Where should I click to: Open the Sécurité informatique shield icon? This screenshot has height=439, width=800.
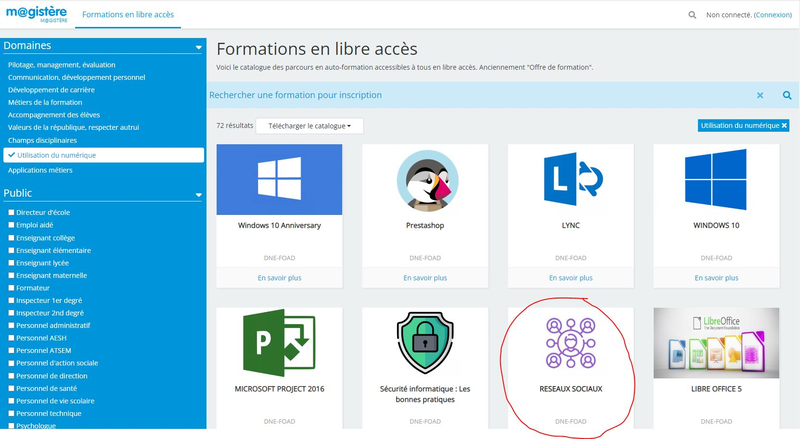(425, 342)
